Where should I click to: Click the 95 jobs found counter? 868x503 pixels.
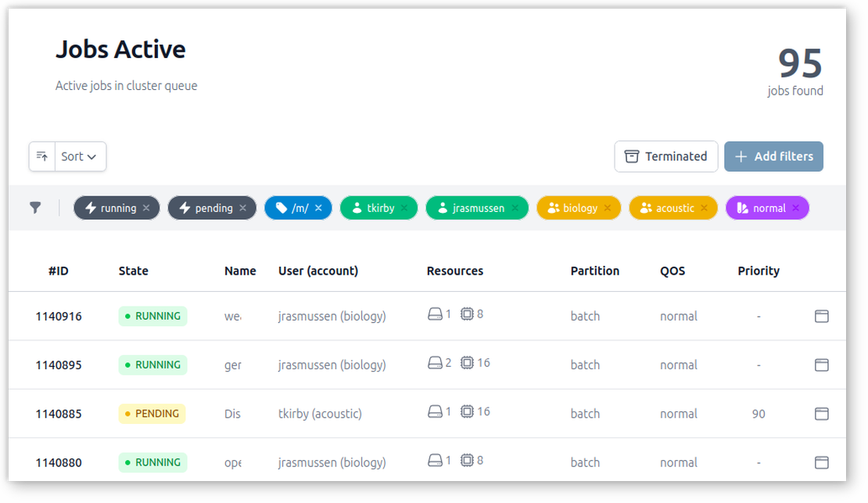tap(795, 72)
